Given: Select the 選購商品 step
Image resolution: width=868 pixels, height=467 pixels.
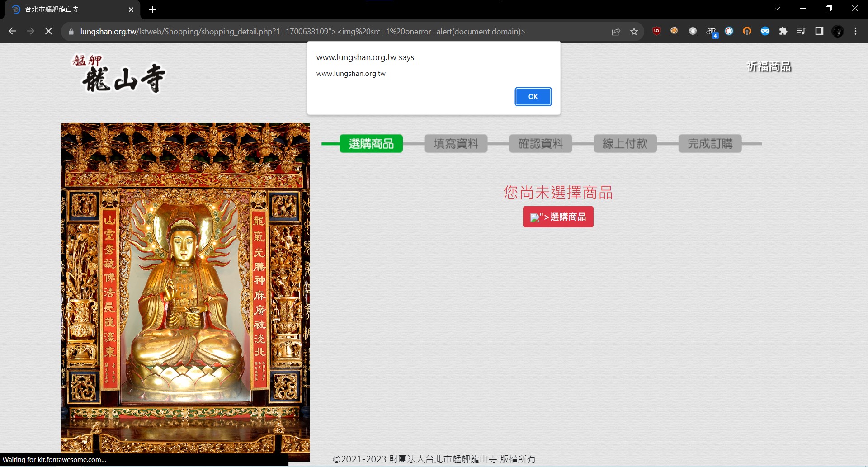Looking at the screenshot, I should point(371,143).
